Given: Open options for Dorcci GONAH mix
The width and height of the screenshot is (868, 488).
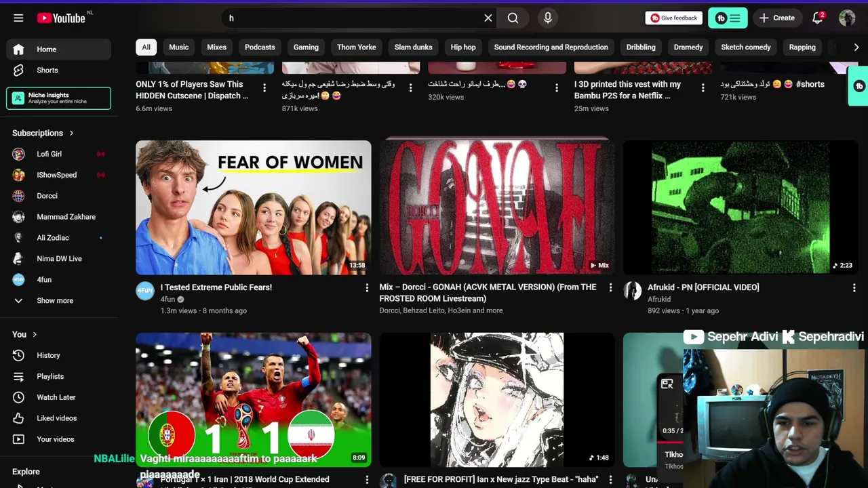Looking at the screenshot, I should click(610, 288).
